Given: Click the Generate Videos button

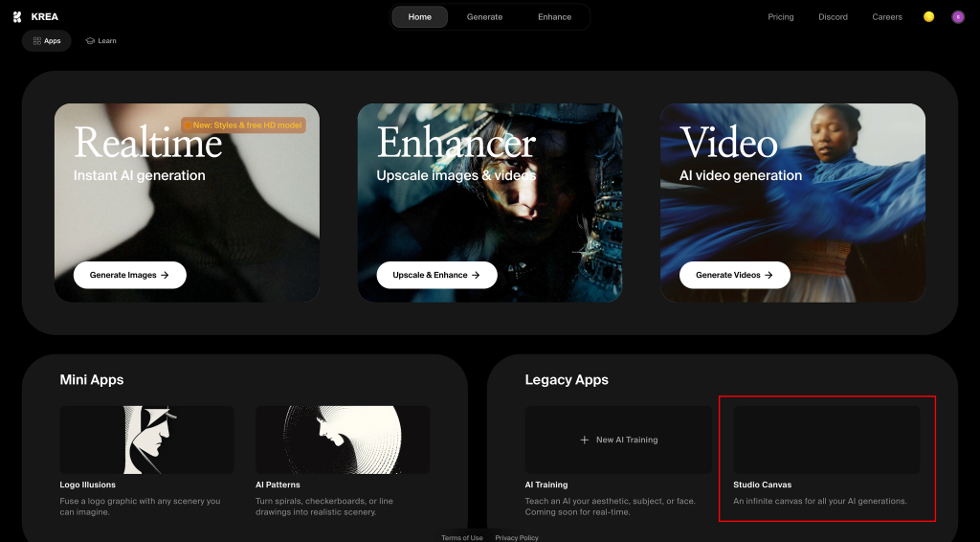Looking at the screenshot, I should (x=735, y=275).
